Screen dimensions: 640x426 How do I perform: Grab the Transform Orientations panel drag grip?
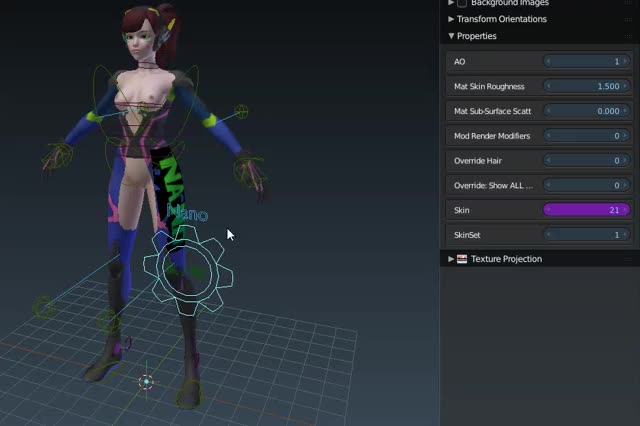(628, 19)
